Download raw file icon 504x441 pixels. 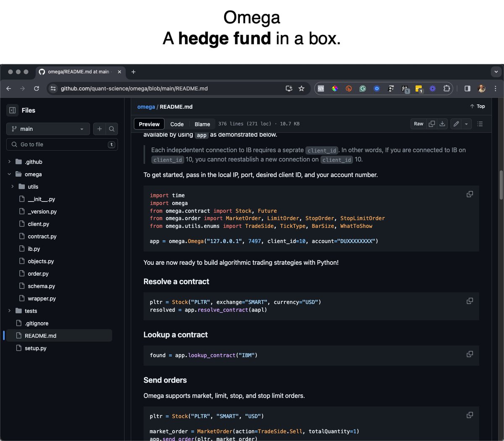click(x=442, y=124)
